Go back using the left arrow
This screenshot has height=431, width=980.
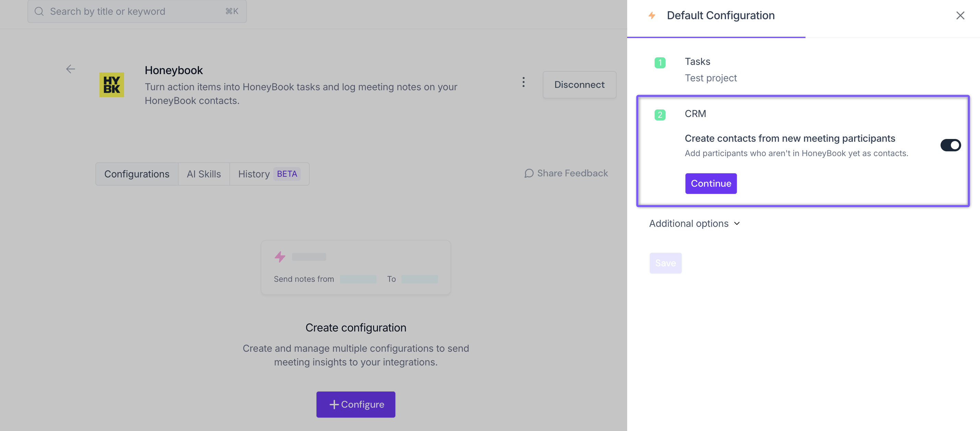[70, 69]
